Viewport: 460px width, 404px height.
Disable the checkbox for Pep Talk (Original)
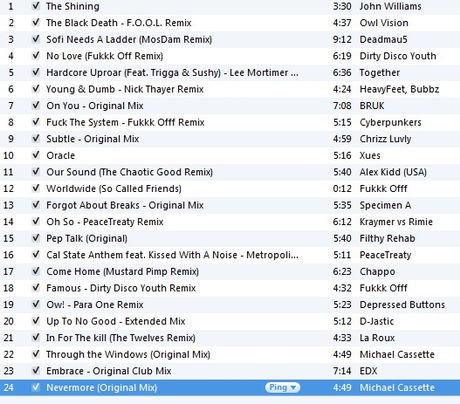click(36, 238)
